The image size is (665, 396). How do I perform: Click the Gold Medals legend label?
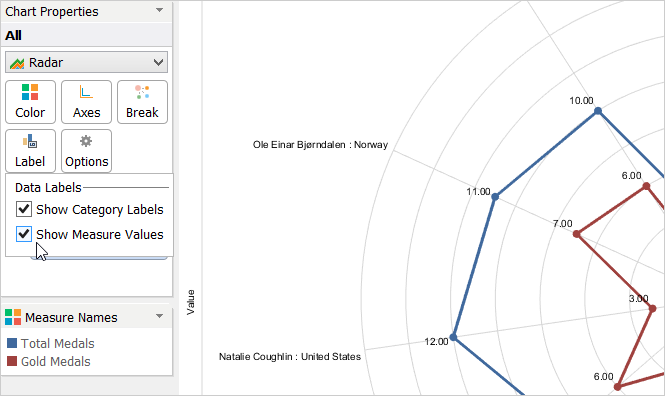click(x=56, y=362)
